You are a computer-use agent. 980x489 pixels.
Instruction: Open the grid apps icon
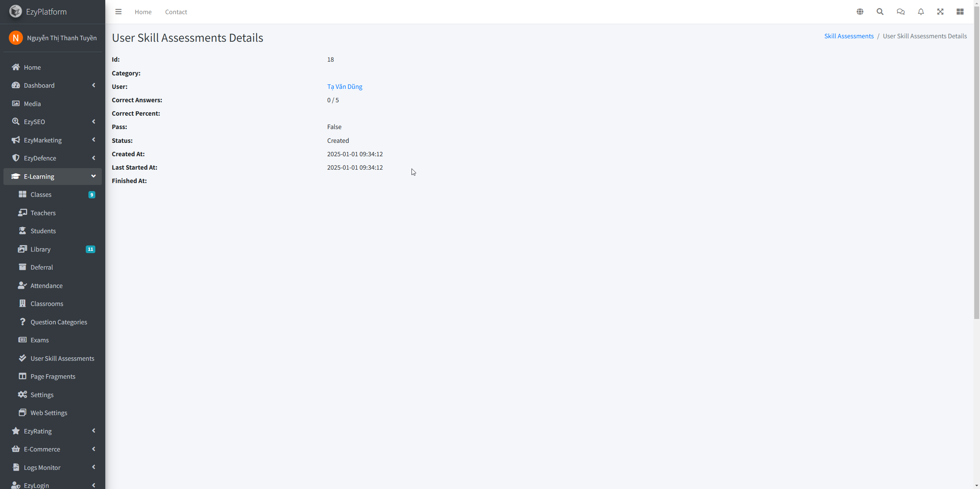tap(960, 12)
